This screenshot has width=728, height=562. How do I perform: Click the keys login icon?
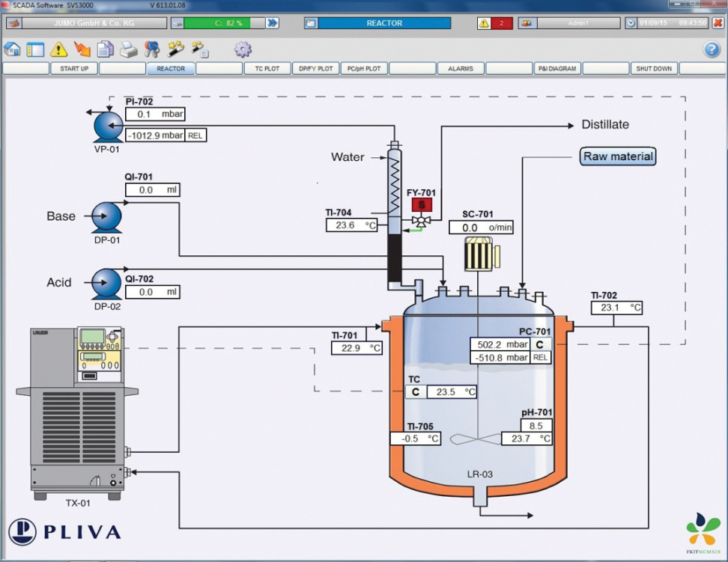pos(152,48)
